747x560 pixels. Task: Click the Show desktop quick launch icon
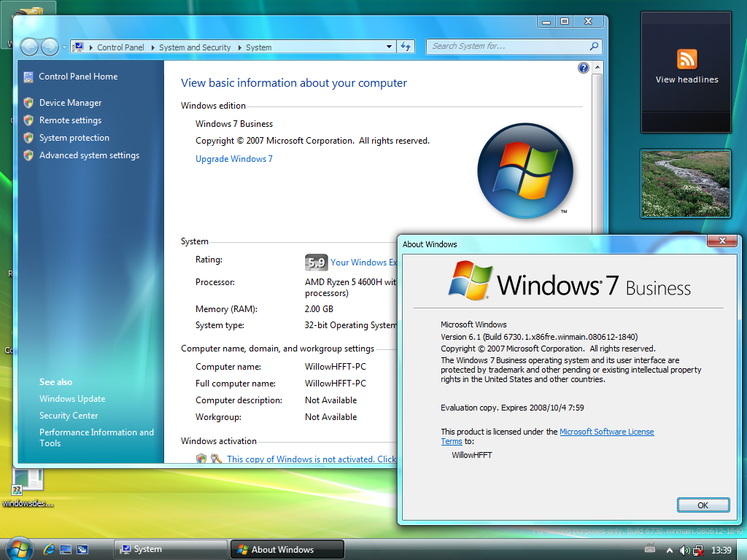[65, 550]
